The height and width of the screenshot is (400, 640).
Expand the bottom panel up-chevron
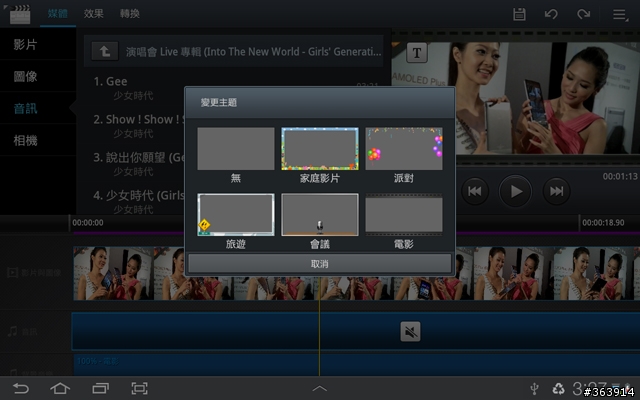pyautogui.click(x=320, y=389)
